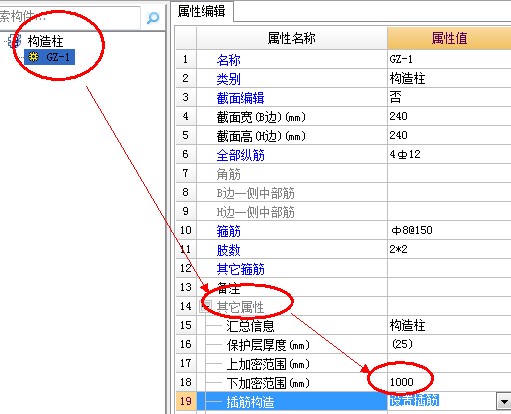The width and height of the screenshot is (511, 414).
Task: Click the 肢数 value 2*2
Action: pyautogui.click(x=398, y=249)
